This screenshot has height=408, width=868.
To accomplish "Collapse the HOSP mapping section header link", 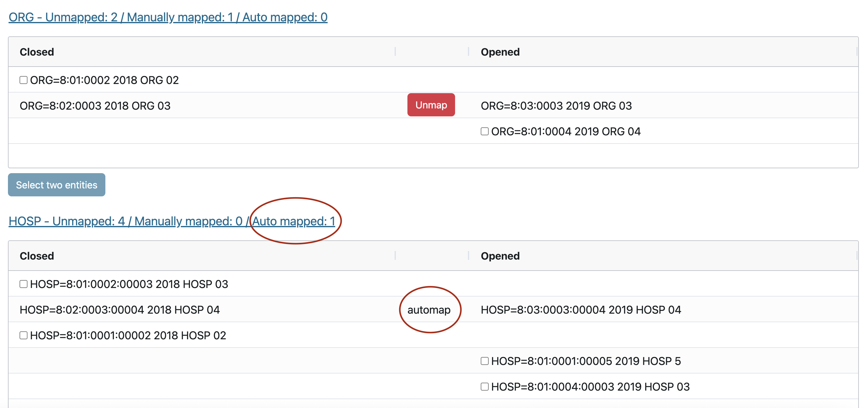I will tap(172, 221).
